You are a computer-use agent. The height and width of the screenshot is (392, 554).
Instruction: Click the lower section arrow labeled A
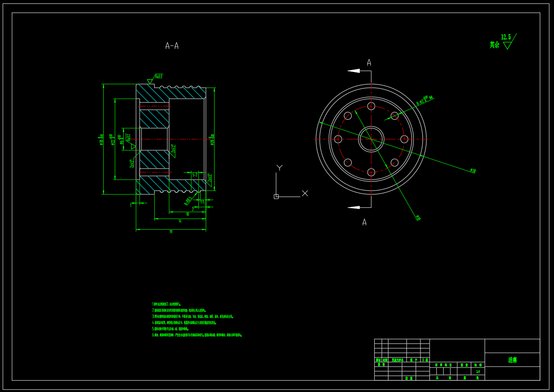(354, 207)
